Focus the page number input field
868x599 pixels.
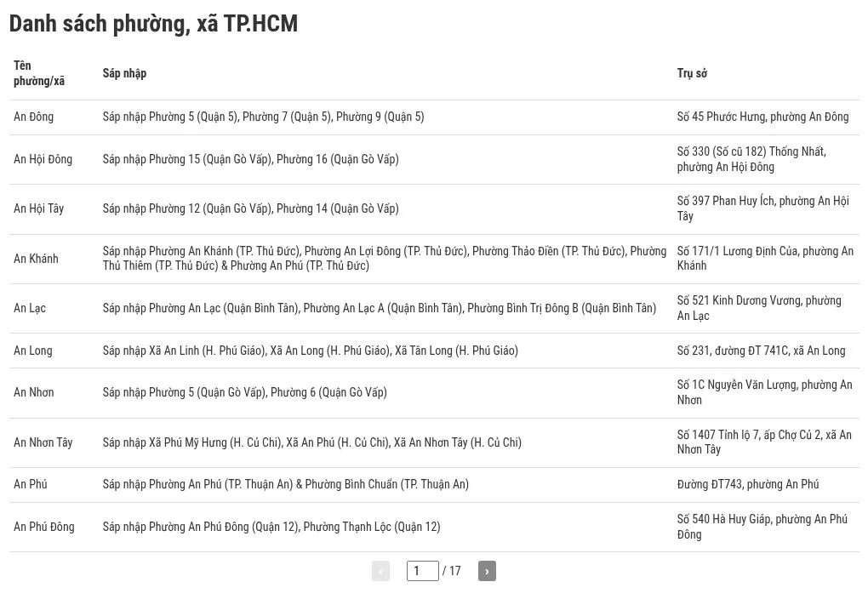[422, 571]
